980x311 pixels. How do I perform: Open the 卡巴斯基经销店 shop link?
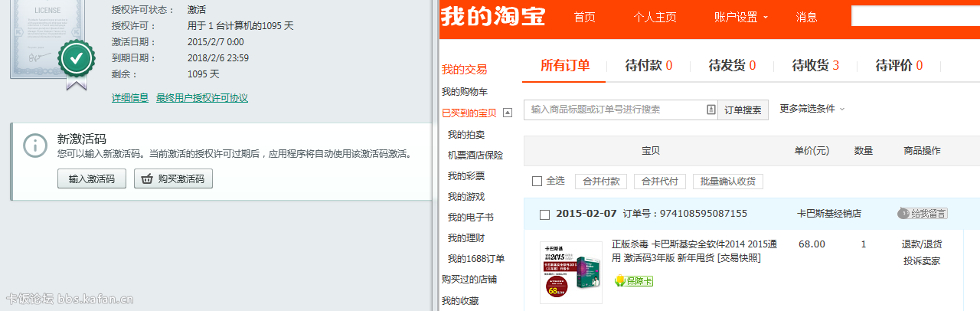[829, 214]
